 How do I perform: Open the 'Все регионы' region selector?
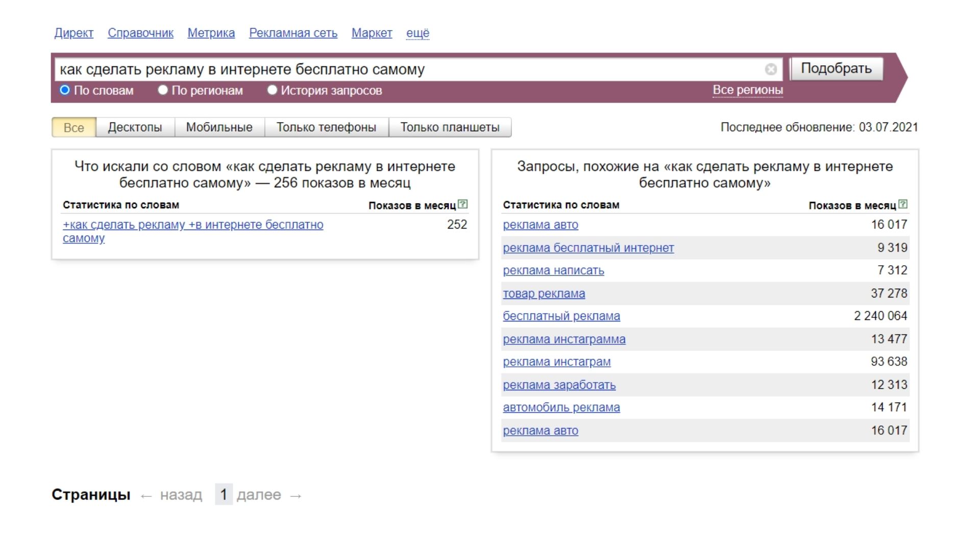coord(748,90)
